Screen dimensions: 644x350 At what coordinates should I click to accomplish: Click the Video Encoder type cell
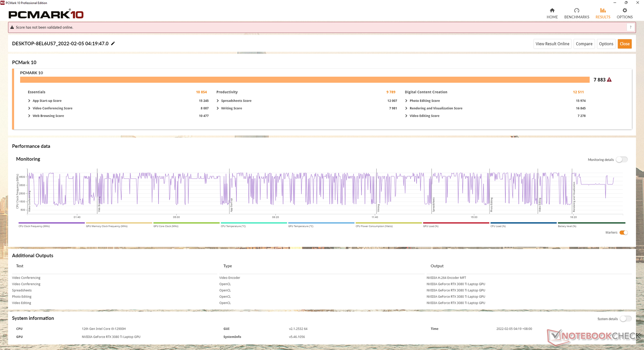coord(230,278)
